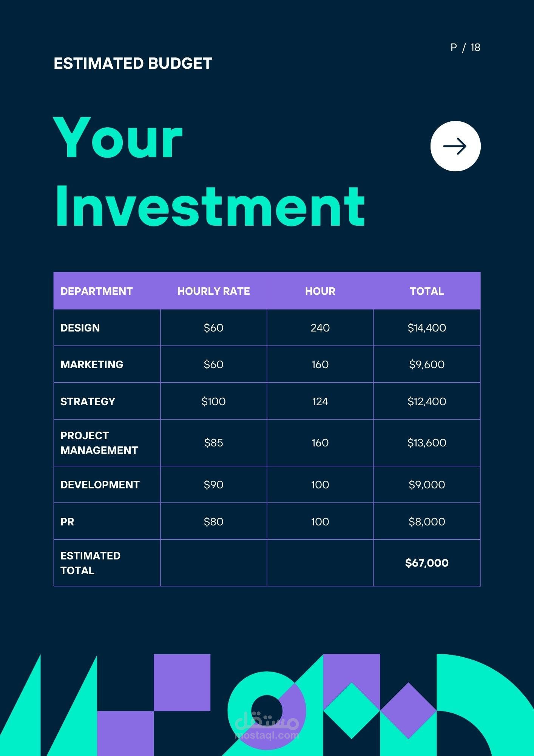The height and width of the screenshot is (756, 534).
Task: Click the Your Investment title text
Action: click(x=210, y=172)
